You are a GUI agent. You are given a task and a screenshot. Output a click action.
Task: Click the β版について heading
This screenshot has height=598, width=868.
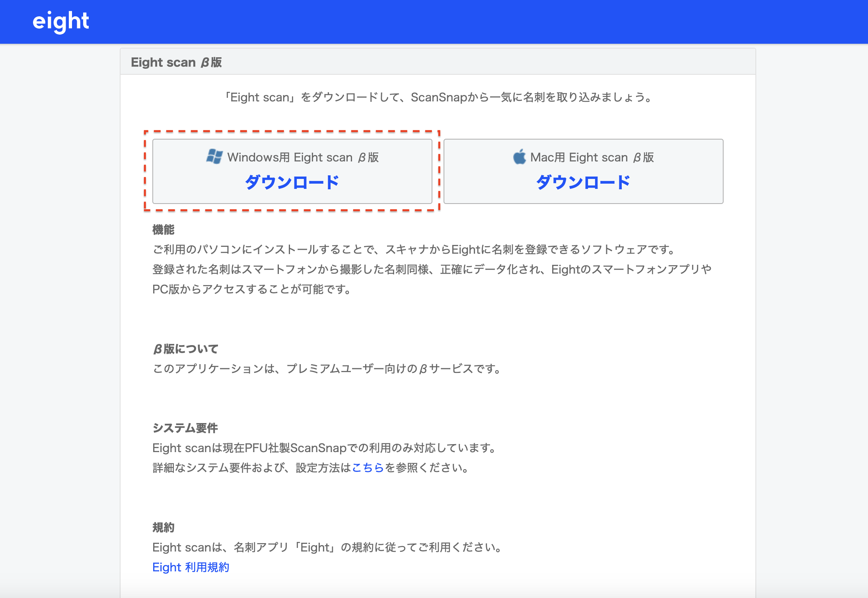(185, 349)
